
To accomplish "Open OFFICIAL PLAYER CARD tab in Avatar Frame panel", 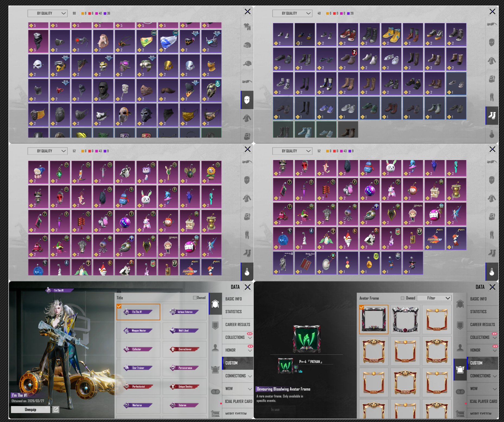I will [483, 401].
